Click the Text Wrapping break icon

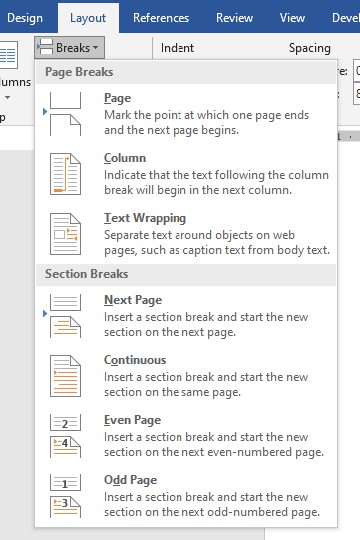[x=65, y=234]
